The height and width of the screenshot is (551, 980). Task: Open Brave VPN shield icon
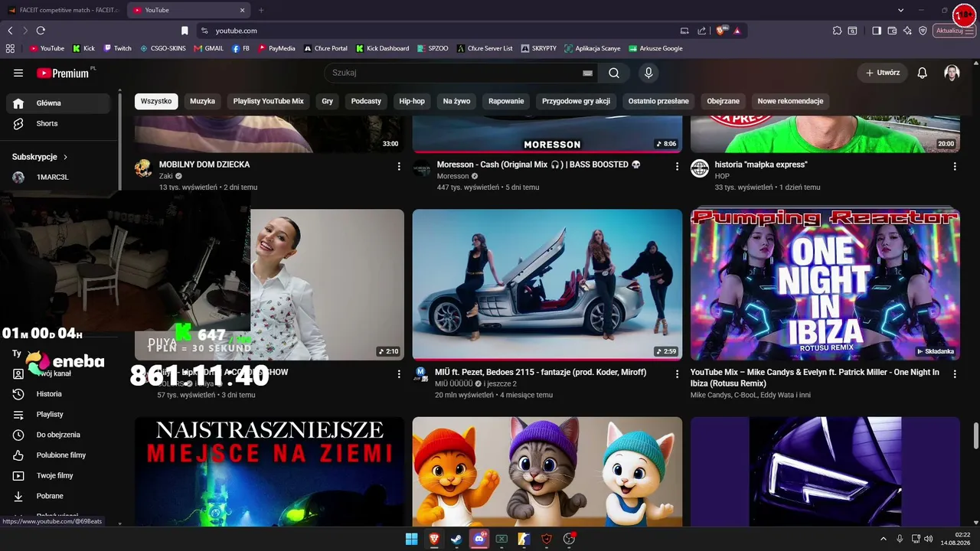(x=923, y=31)
